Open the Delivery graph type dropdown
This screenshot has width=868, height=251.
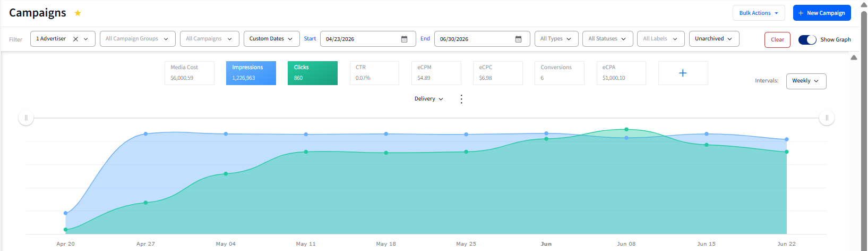pos(428,99)
